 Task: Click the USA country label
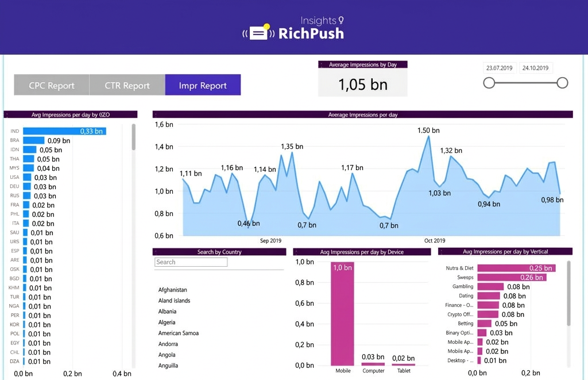pyautogui.click(x=14, y=177)
